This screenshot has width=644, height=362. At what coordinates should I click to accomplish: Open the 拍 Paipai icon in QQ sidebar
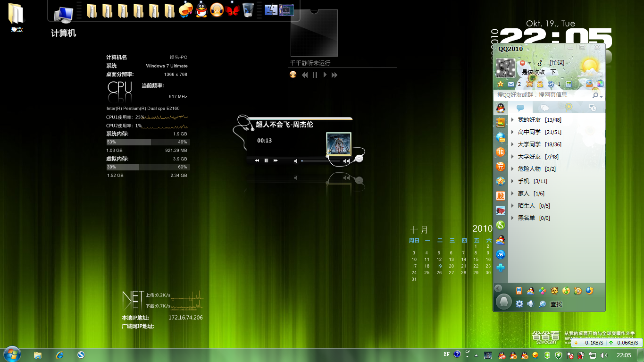(x=501, y=152)
